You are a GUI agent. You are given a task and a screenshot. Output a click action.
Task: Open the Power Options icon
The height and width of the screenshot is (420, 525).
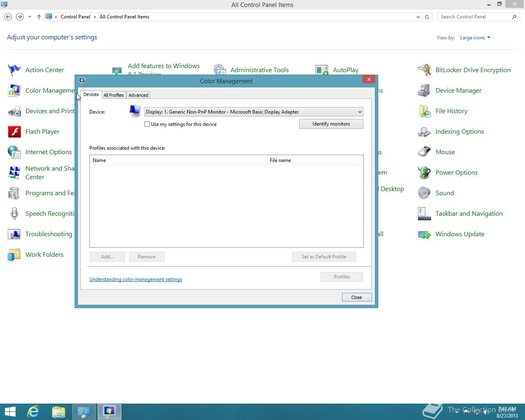coord(425,173)
